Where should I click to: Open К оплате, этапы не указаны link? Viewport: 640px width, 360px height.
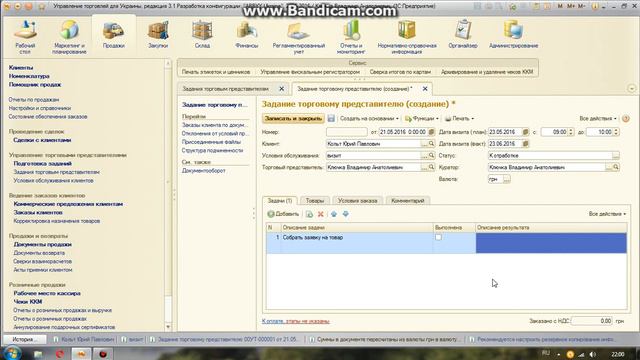tap(296, 321)
